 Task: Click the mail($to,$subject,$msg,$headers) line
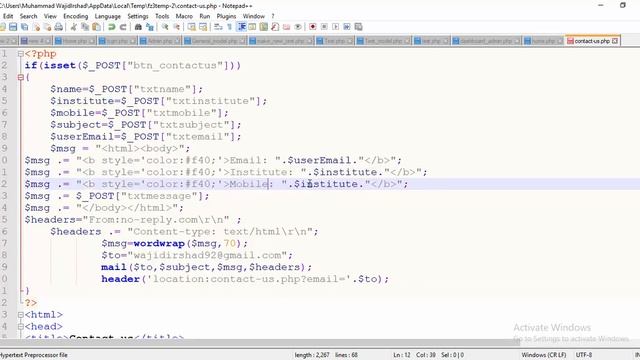pos(207,267)
